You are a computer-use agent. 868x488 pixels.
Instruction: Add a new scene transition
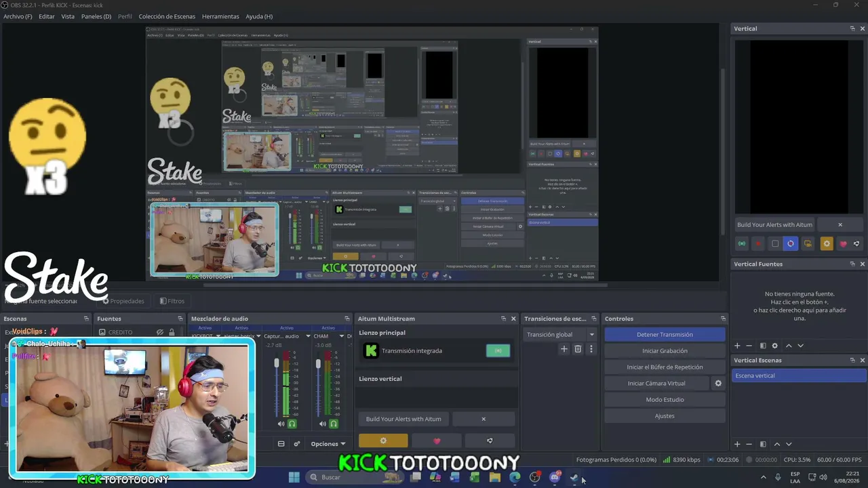pos(564,349)
